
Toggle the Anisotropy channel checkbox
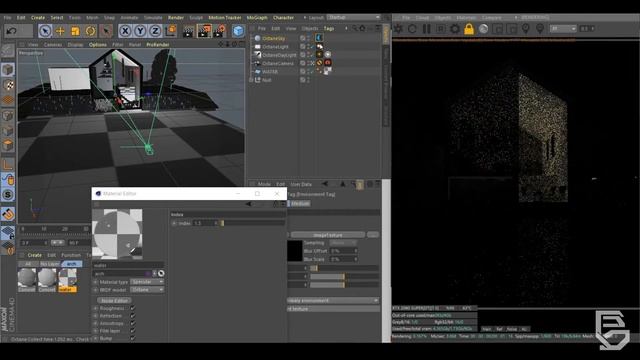(x=133, y=323)
